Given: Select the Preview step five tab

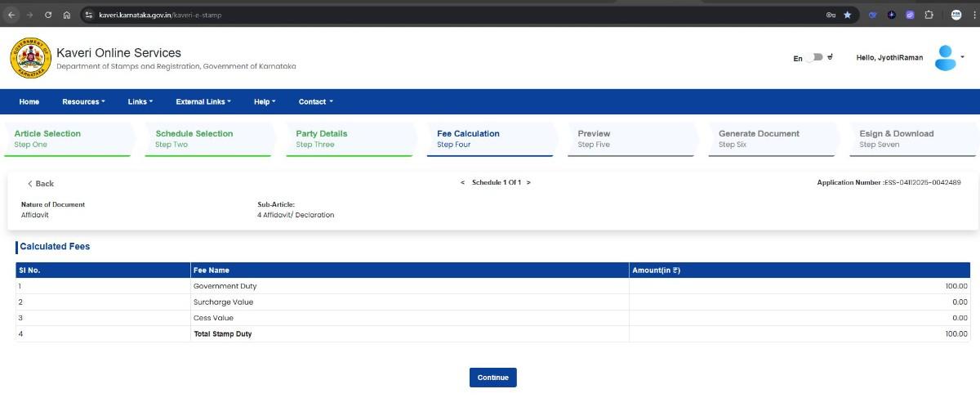Looking at the screenshot, I should pyautogui.click(x=594, y=138).
